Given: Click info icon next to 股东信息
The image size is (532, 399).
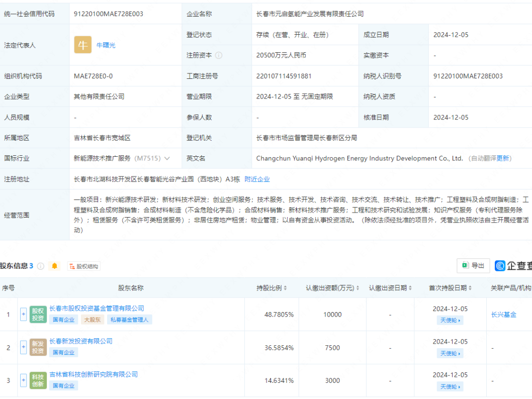Looking at the screenshot, I should click(41, 266).
